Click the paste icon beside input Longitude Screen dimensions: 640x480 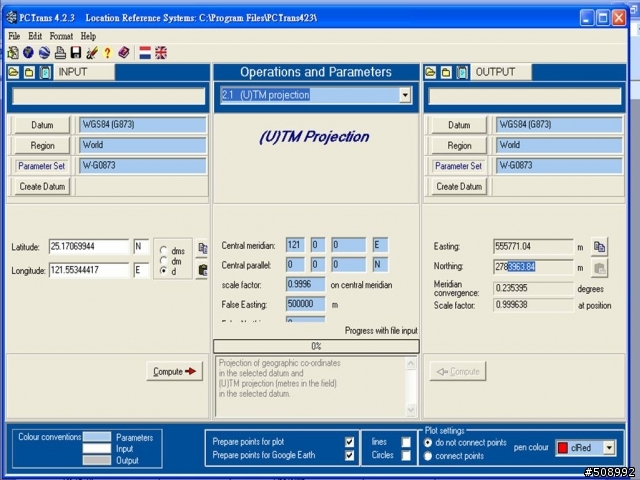tap(202, 270)
